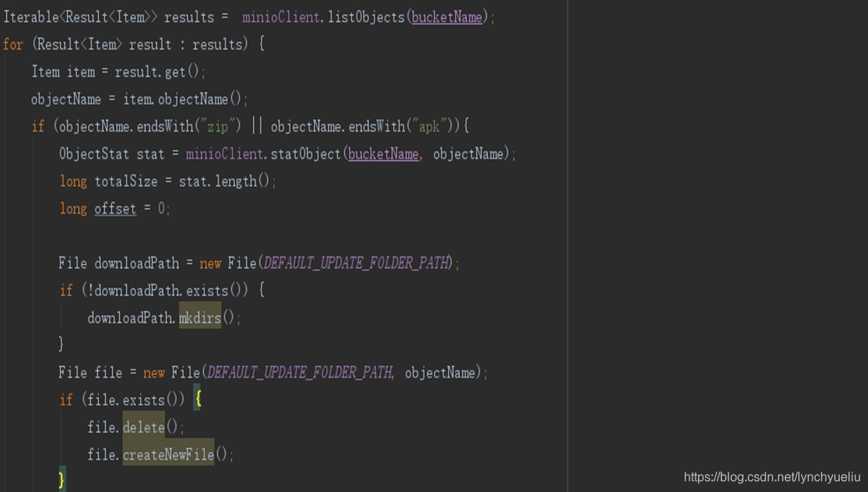Viewport: 868px width, 492px height.
Task: Click the Iterable type at start of first line
Action: point(31,17)
